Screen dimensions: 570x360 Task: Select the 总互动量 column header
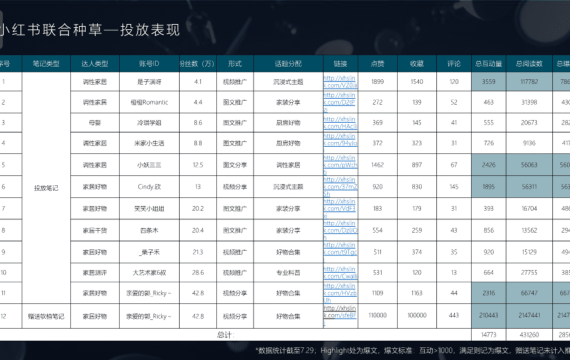tap(489, 64)
